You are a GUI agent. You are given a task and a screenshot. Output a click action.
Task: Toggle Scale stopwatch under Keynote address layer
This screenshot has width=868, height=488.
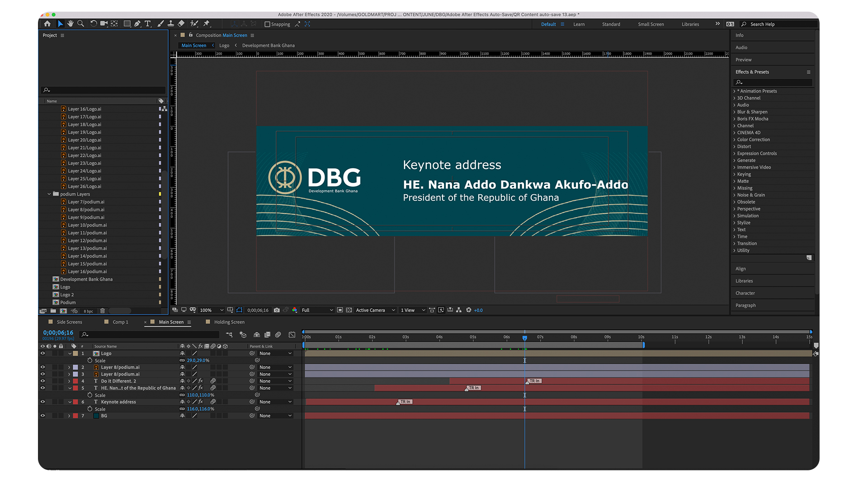[x=90, y=409]
